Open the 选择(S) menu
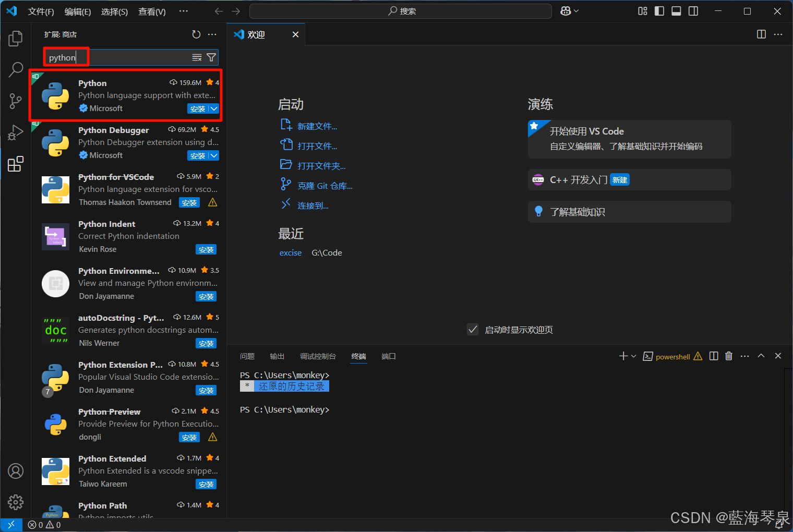Image resolution: width=793 pixels, height=532 pixels. click(114, 11)
